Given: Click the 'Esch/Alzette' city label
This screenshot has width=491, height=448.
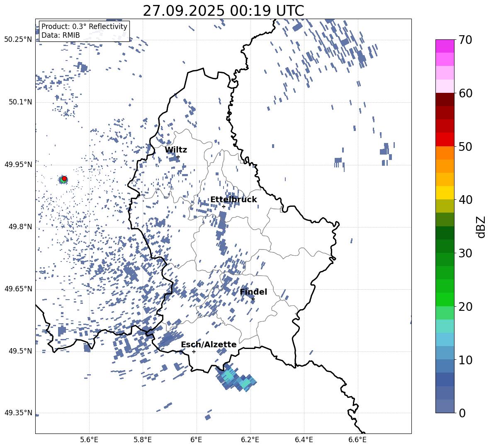Looking at the screenshot, I should pyautogui.click(x=209, y=344).
